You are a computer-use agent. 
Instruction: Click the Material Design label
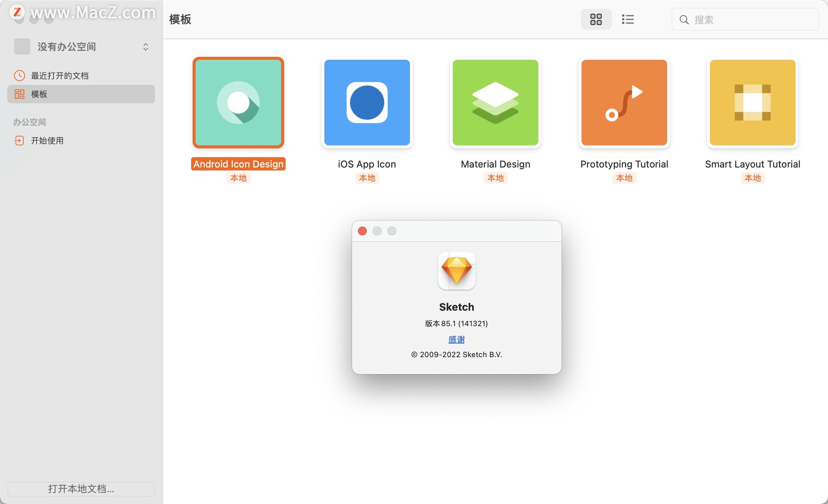click(x=496, y=164)
